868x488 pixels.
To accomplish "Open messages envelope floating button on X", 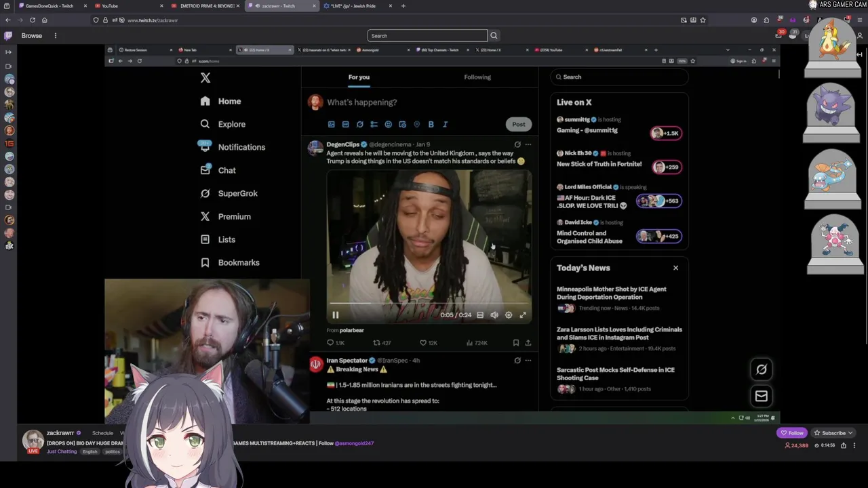I will [x=762, y=396].
